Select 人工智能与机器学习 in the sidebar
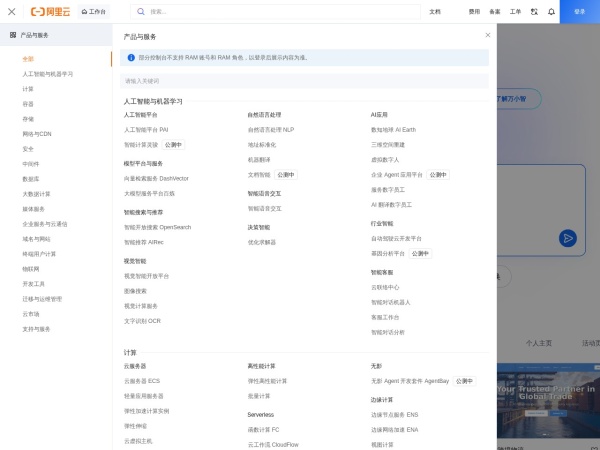Image resolution: width=600 pixels, height=450 pixels. pos(47,74)
